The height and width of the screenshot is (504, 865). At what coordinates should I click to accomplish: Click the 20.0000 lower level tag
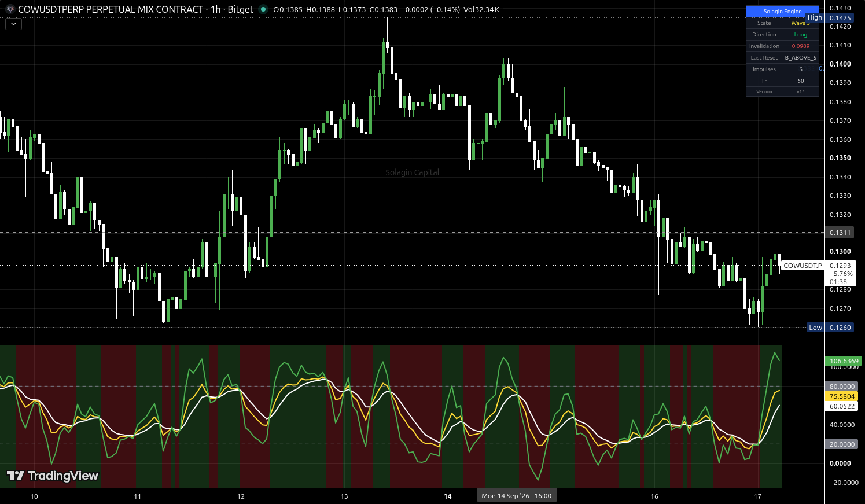coord(842,444)
